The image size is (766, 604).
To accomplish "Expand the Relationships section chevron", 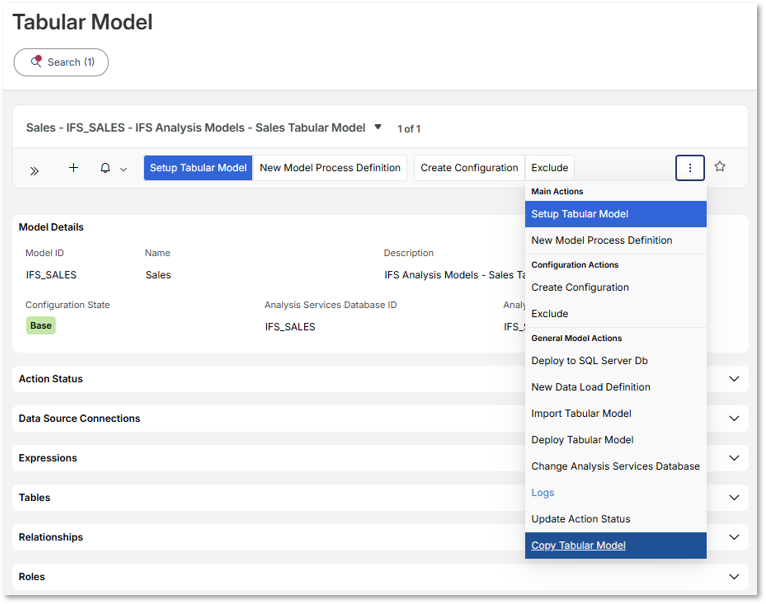I will coord(734,537).
